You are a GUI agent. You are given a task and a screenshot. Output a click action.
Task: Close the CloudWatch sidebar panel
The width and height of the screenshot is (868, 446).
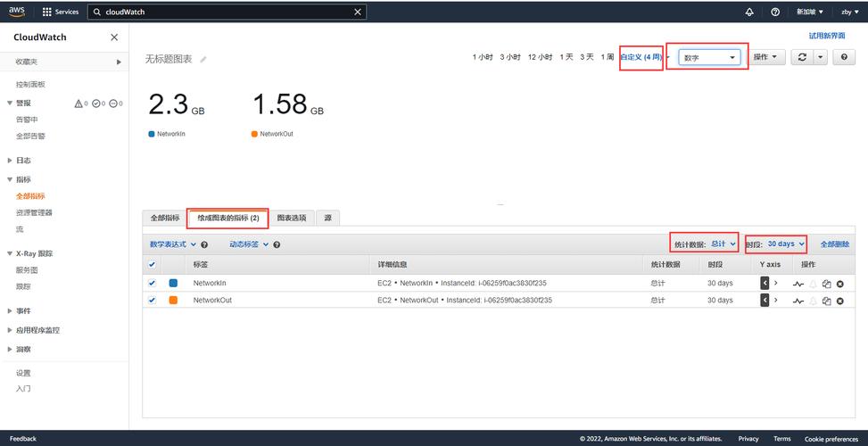[114, 37]
